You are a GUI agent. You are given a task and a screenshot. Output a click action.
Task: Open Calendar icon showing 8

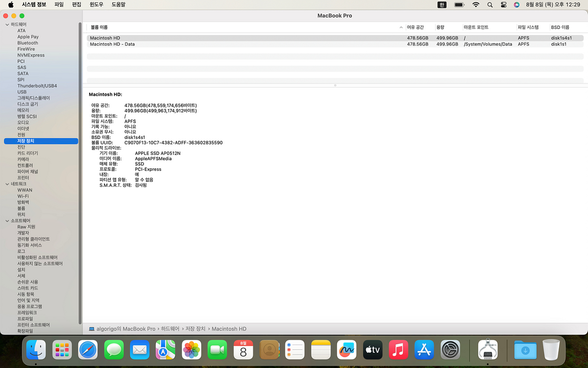tap(243, 350)
